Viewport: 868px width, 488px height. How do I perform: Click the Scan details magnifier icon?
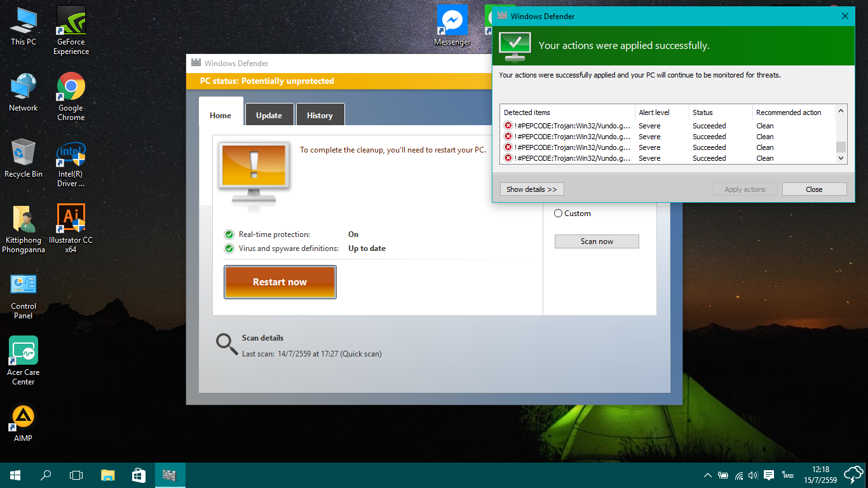(227, 344)
